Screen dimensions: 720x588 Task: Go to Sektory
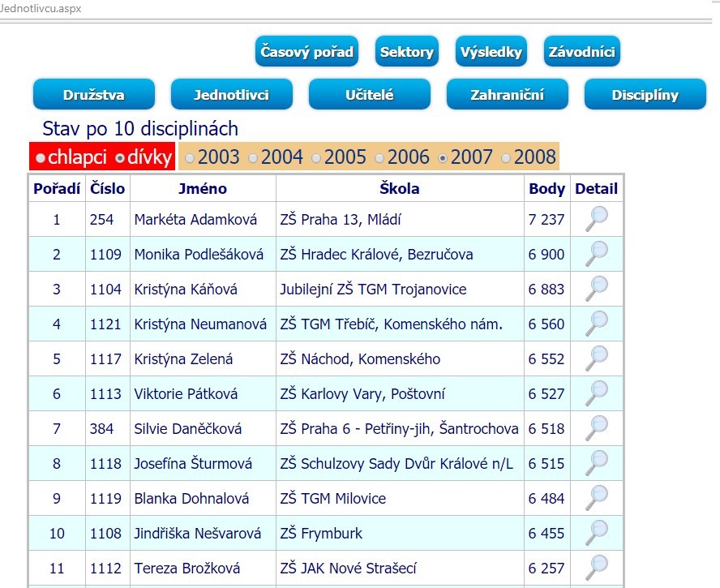[x=407, y=51]
